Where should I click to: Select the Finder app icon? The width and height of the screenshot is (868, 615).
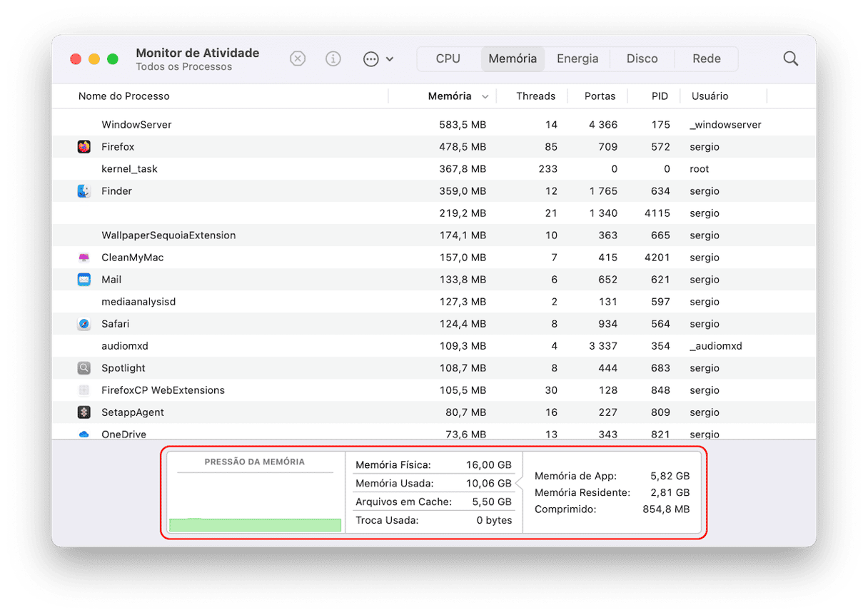pyautogui.click(x=84, y=191)
